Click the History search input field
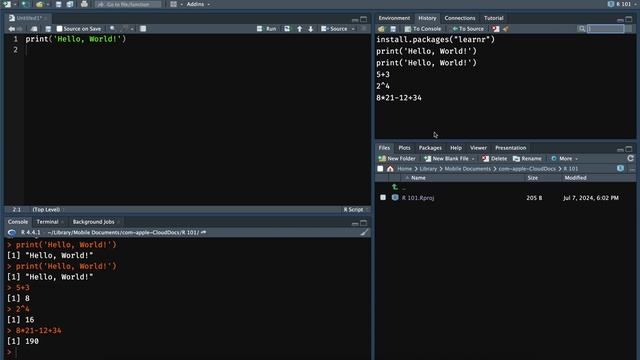 [x=606, y=29]
